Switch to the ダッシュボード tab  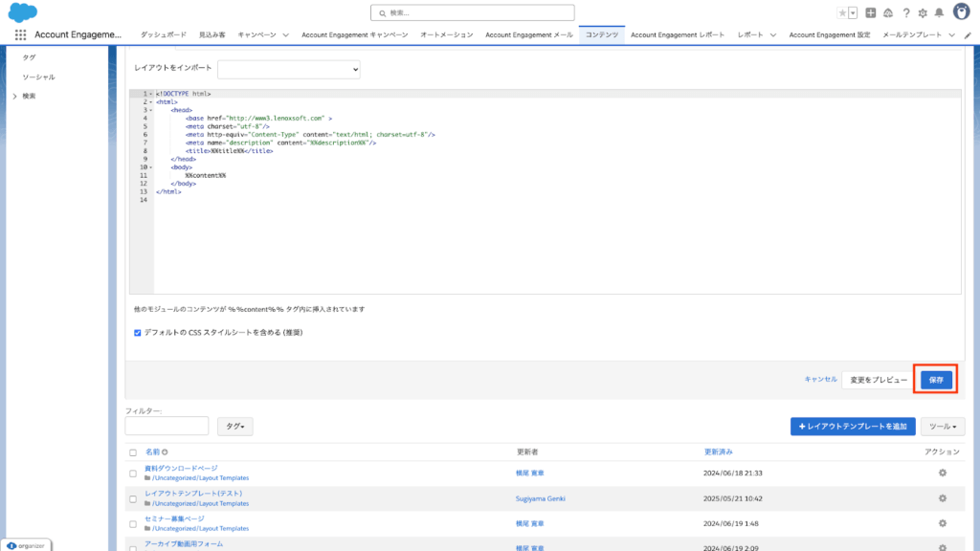click(164, 34)
